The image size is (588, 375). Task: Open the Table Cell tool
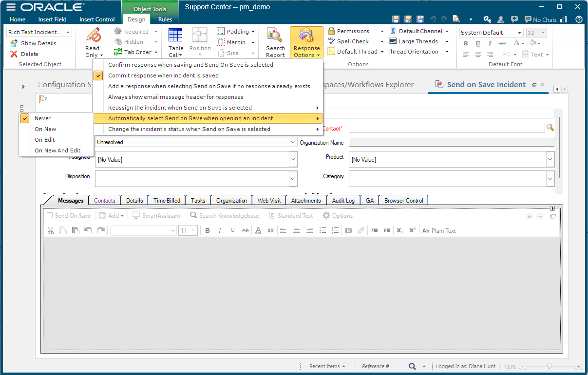tap(176, 43)
